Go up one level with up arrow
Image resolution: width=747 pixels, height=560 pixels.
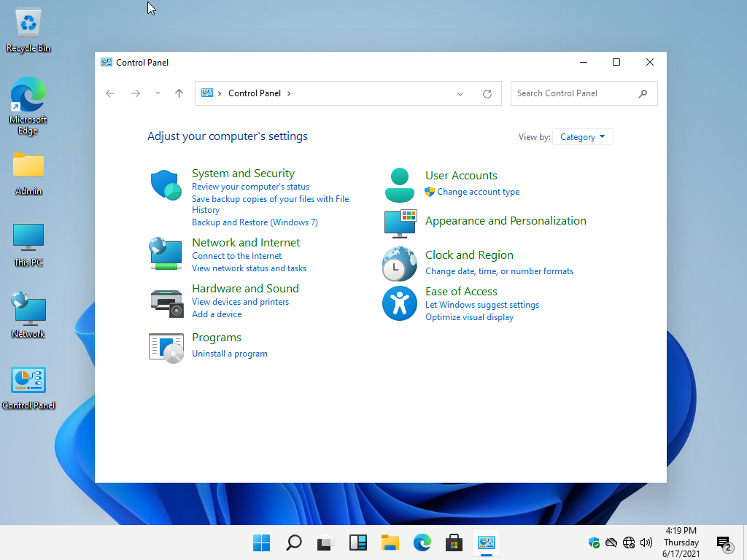coord(179,93)
